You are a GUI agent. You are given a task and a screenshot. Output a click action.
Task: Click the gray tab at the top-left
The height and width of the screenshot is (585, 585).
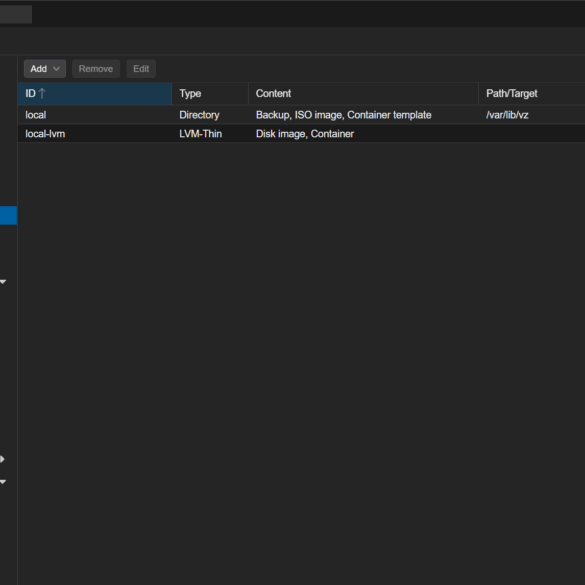pyautogui.click(x=16, y=14)
